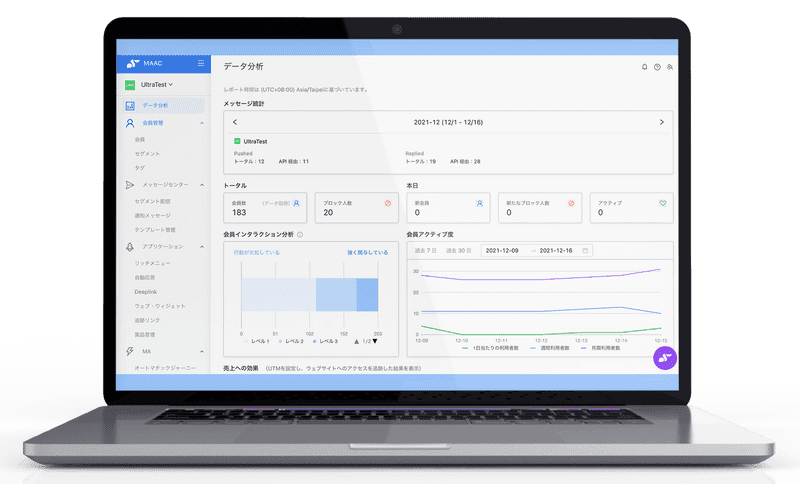Open the purple floating chat widget
Viewport: 800px width, 484px height.
click(664, 359)
